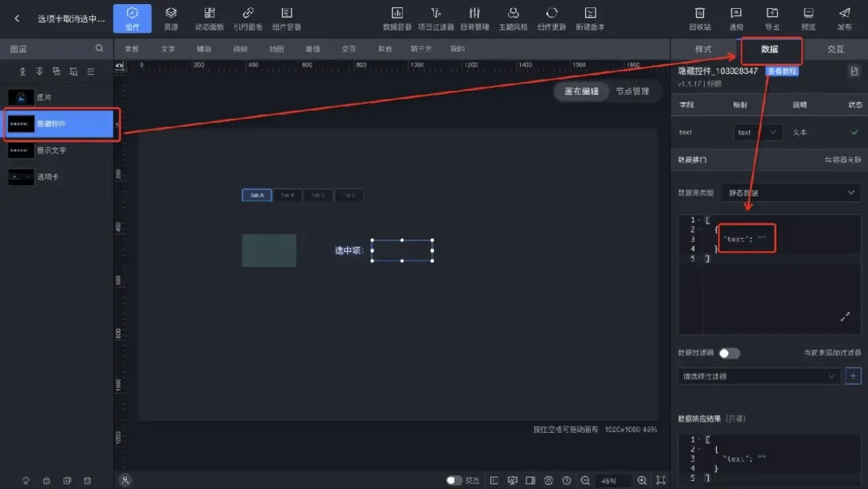This screenshot has width=868, height=489.
Task: Open the 数据容器 data container tool
Action: (x=397, y=18)
